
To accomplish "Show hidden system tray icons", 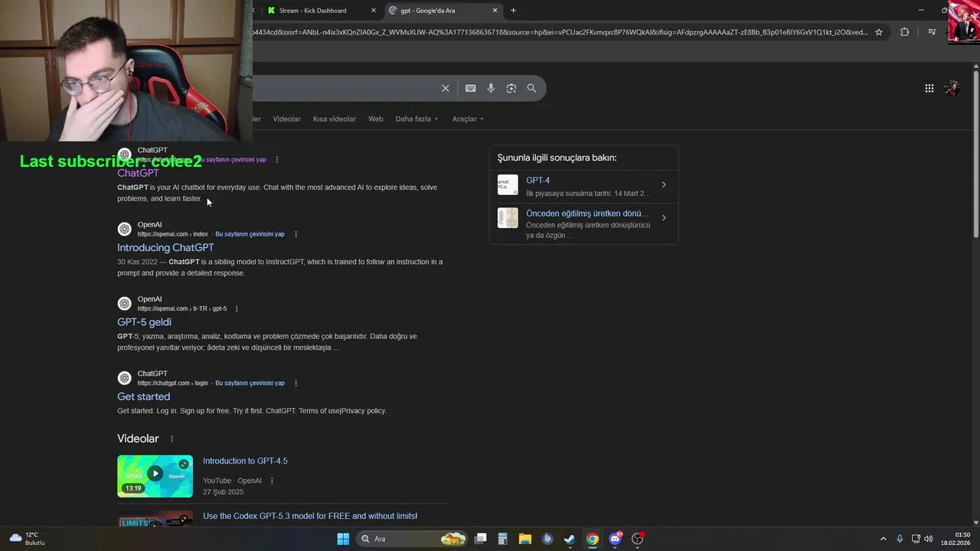I will click(x=883, y=539).
